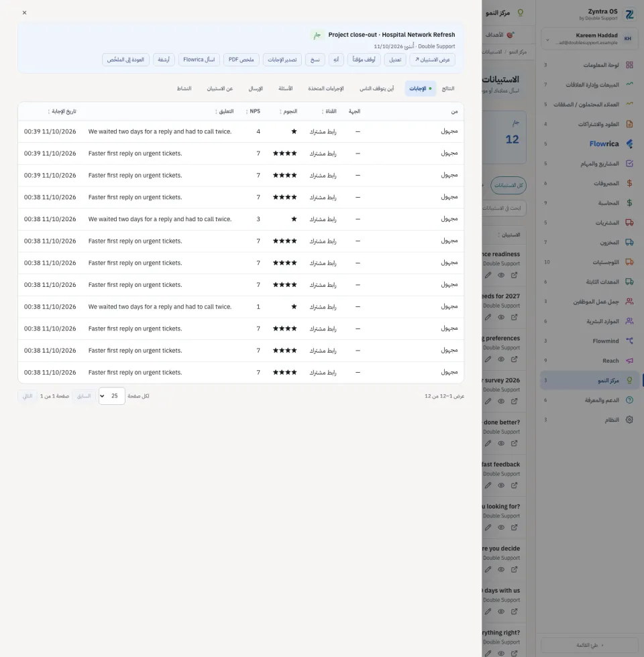Click the عرض الاستبيان button
Screen dimensions: 644x657
432,60
